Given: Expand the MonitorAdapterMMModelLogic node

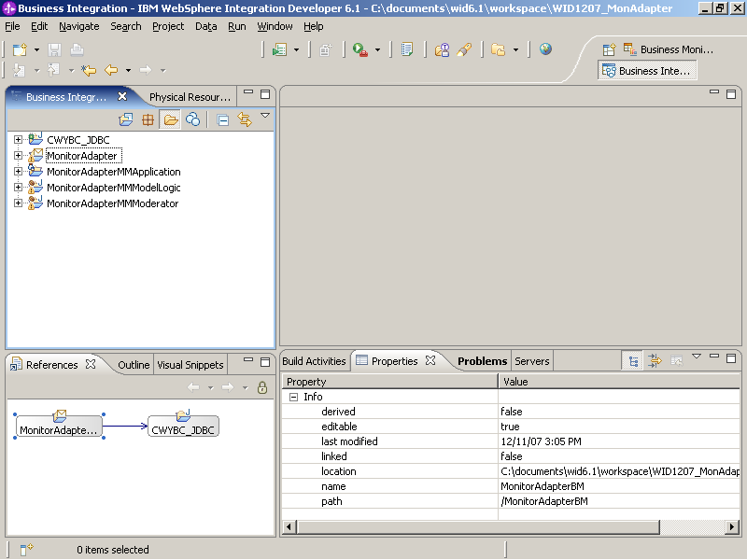Looking at the screenshot, I should point(18,188).
